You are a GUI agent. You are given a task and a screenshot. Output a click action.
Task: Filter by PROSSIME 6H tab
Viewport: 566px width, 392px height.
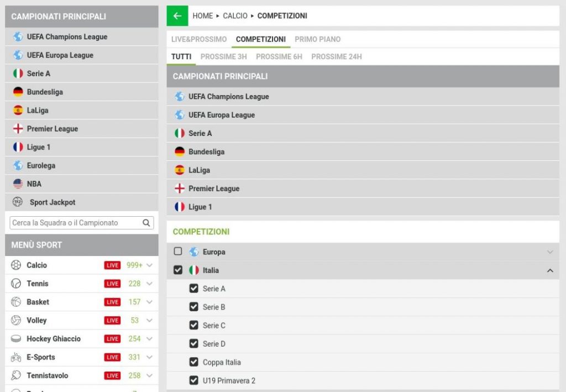point(279,56)
